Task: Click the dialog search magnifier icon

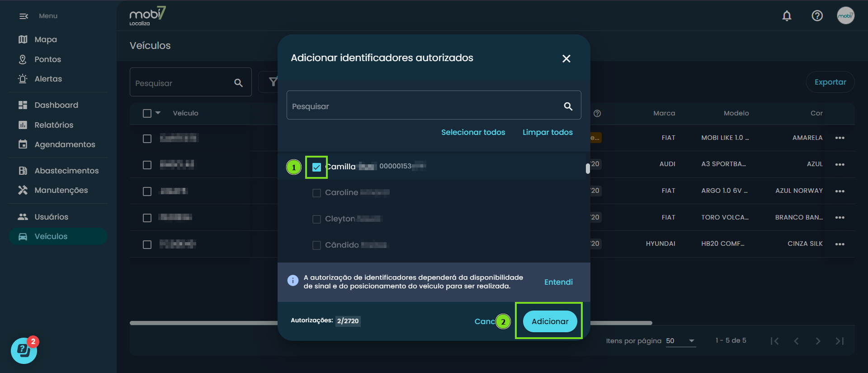Action: click(x=568, y=106)
